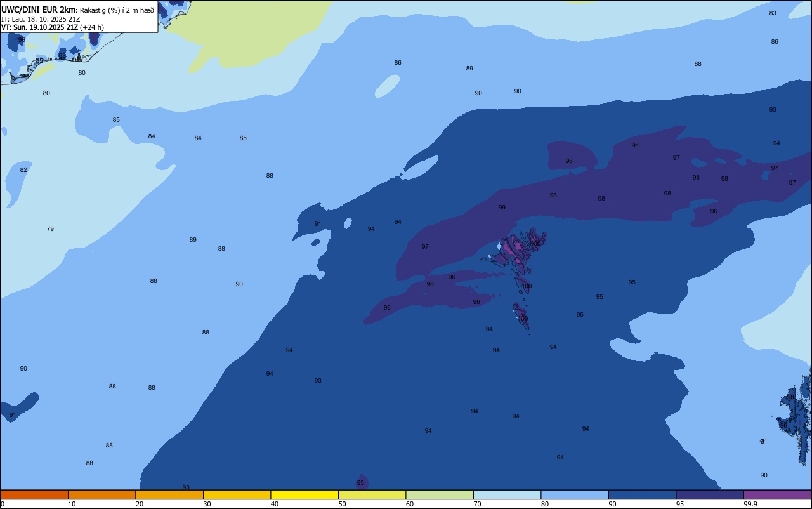This screenshot has width=812, height=509.
Task: Click the orange 10–20 legend swatch
Action: [101, 494]
